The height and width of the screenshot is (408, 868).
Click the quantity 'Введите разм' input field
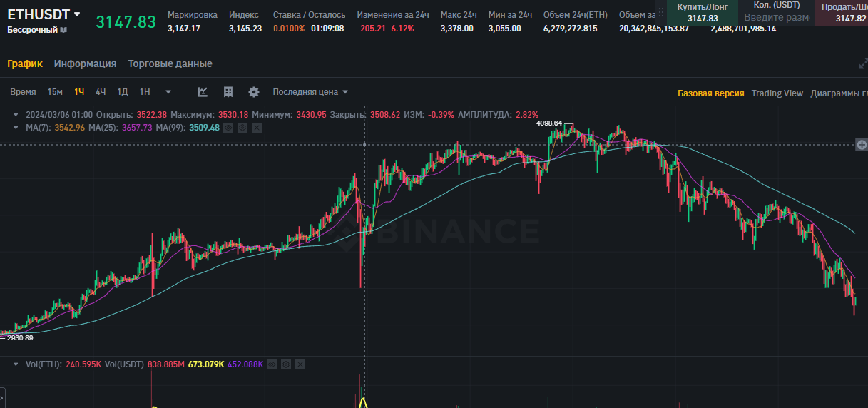click(x=776, y=17)
